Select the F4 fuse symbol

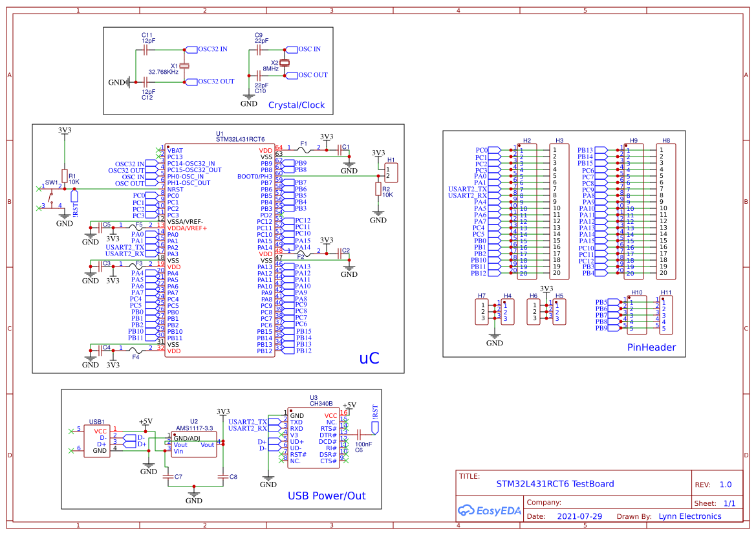[x=136, y=351]
